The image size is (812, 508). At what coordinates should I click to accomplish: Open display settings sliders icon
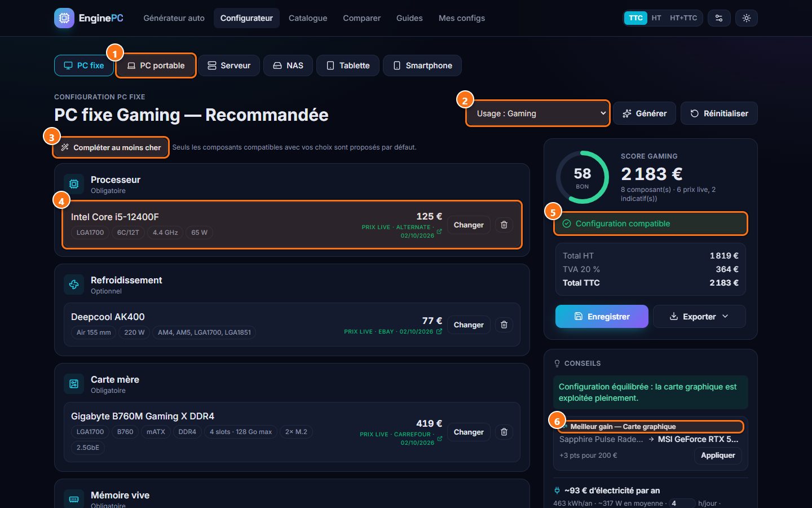tap(719, 18)
